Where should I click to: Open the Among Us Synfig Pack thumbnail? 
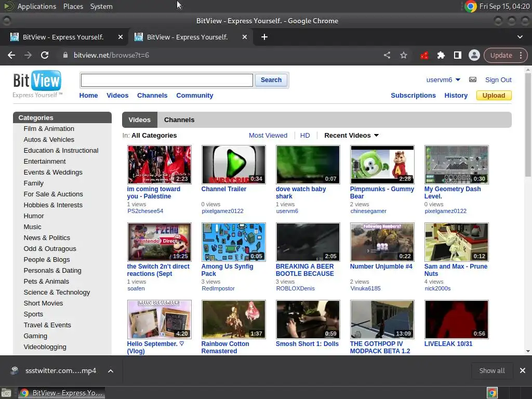click(233, 242)
